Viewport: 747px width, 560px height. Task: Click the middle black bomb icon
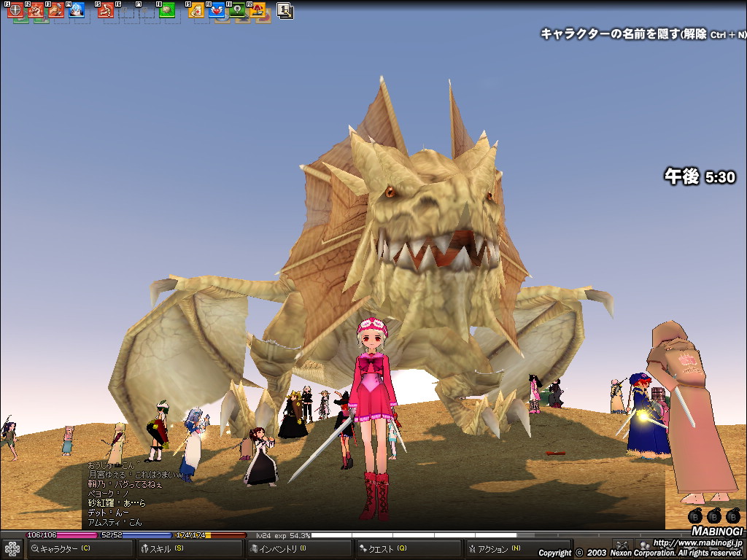[x=714, y=516]
